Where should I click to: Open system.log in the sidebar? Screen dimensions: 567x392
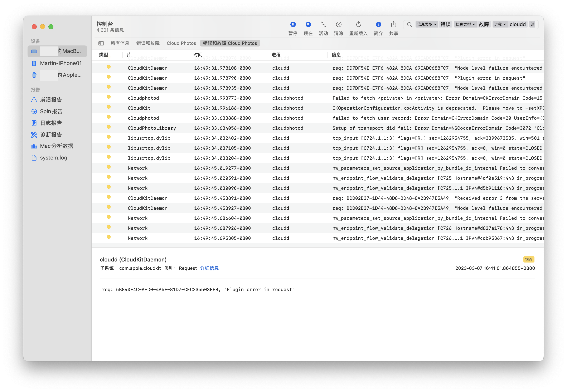[54, 158]
